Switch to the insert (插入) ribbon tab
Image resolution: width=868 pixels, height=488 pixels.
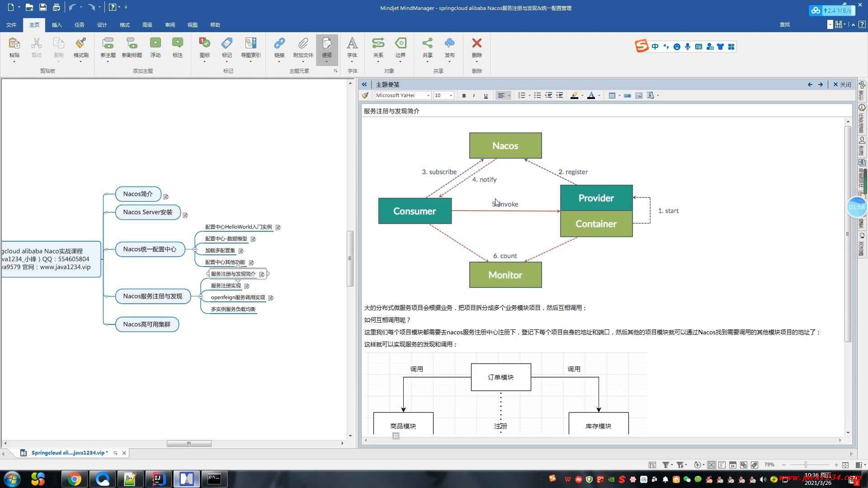[57, 25]
